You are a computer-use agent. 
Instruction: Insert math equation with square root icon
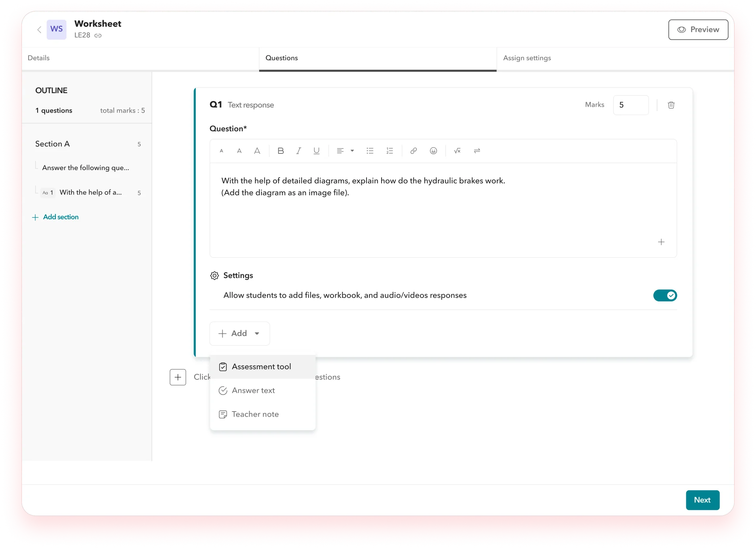tap(457, 151)
